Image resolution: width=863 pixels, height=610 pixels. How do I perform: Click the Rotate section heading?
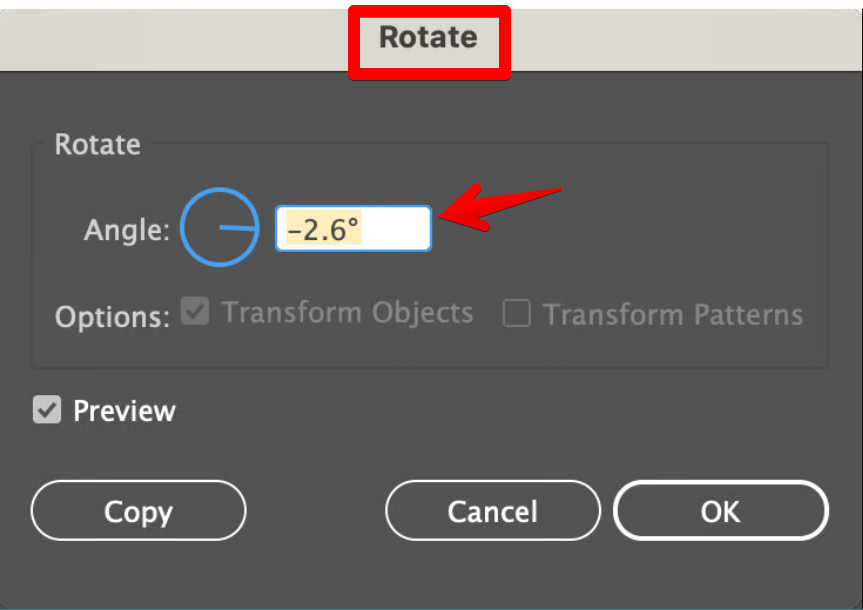click(x=97, y=145)
